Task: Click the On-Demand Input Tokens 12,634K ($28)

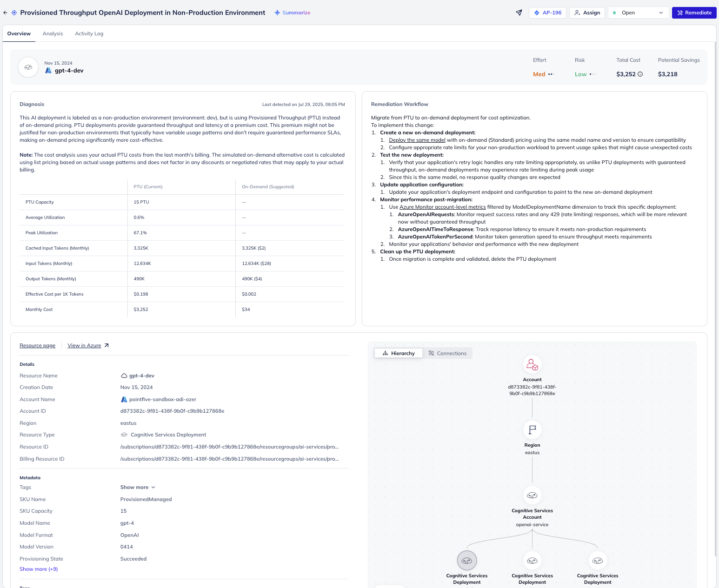Action: tap(256, 264)
